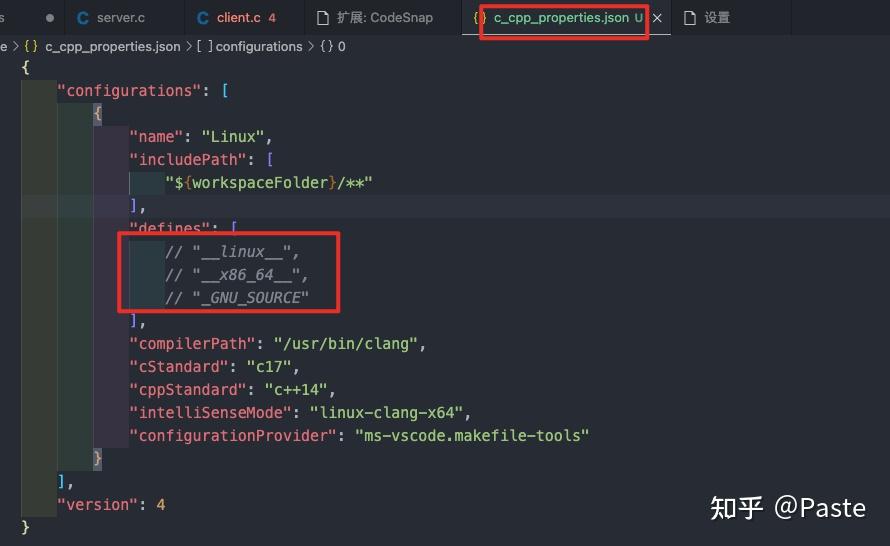This screenshot has width=890, height=546.
Task: Click the JSON braces icon on c_cpp_properties.json tab
Action: pyautogui.click(x=480, y=18)
